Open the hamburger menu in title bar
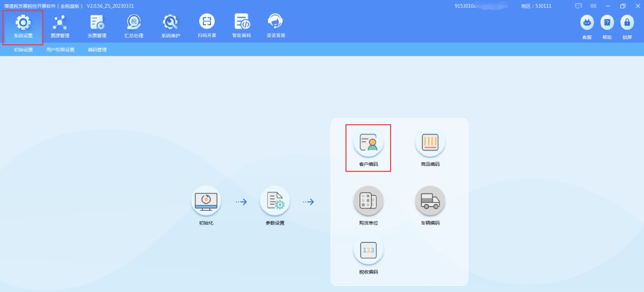Screen dimensions: 644x292 (x=593, y=5)
